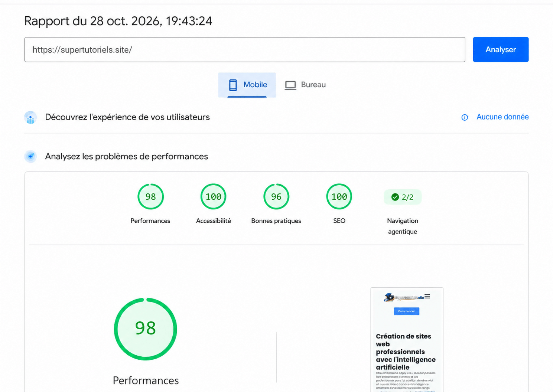Click the info icon beside Aucune donnée

point(465,117)
